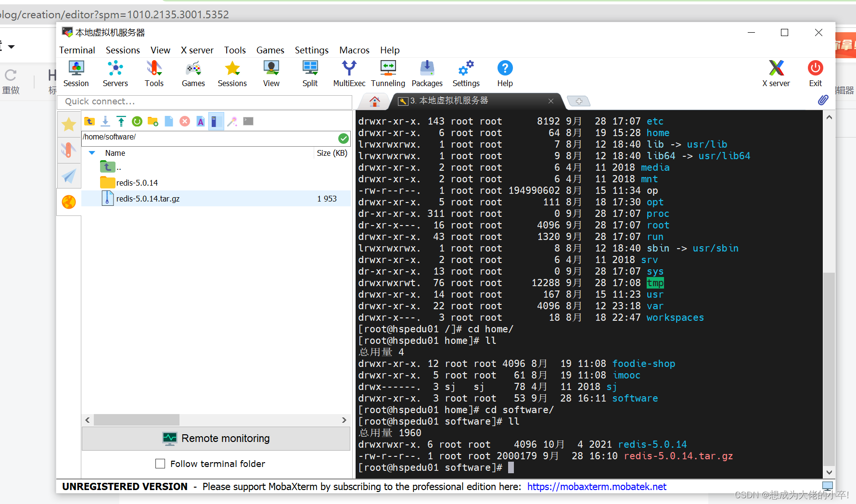The image size is (856, 504).
Task: Upload a file to the remote server
Action: [121, 121]
